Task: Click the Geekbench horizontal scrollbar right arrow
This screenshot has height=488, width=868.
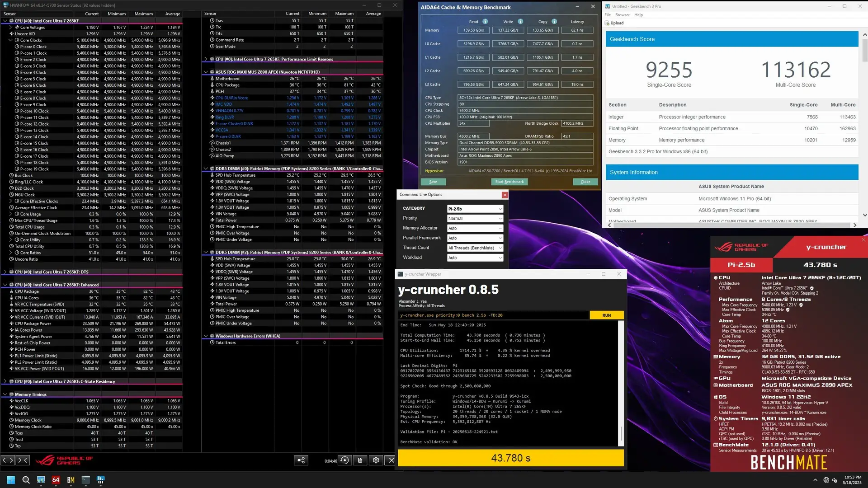Action: tap(855, 225)
